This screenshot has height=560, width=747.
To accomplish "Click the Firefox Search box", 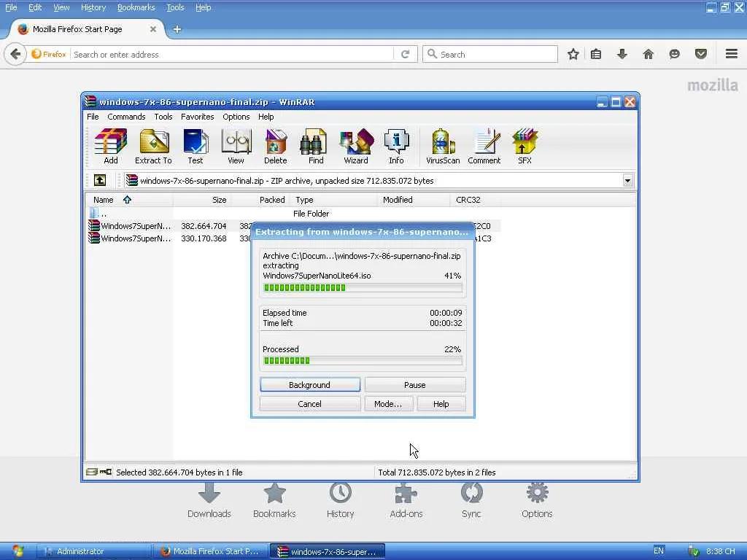I will [x=490, y=54].
